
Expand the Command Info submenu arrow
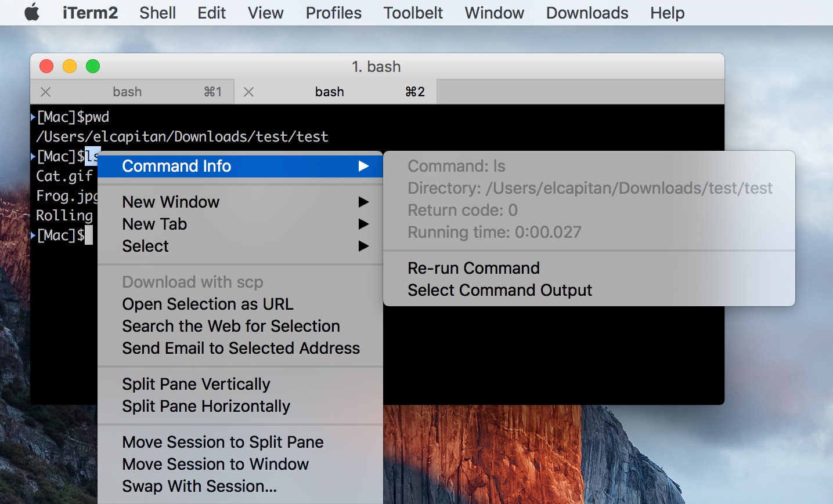[363, 166]
